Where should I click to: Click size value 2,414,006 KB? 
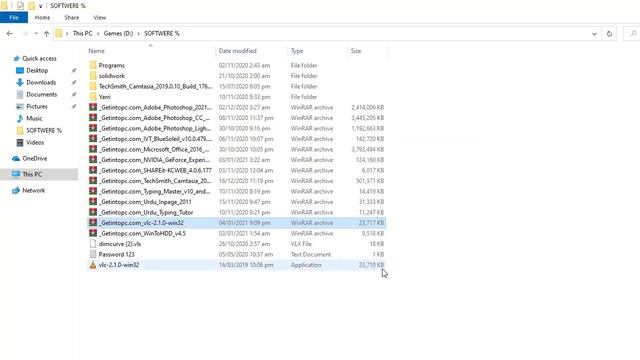pos(367,107)
